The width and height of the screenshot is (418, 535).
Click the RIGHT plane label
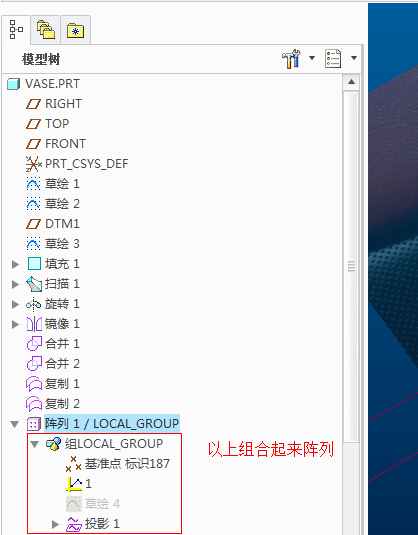(63, 104)
